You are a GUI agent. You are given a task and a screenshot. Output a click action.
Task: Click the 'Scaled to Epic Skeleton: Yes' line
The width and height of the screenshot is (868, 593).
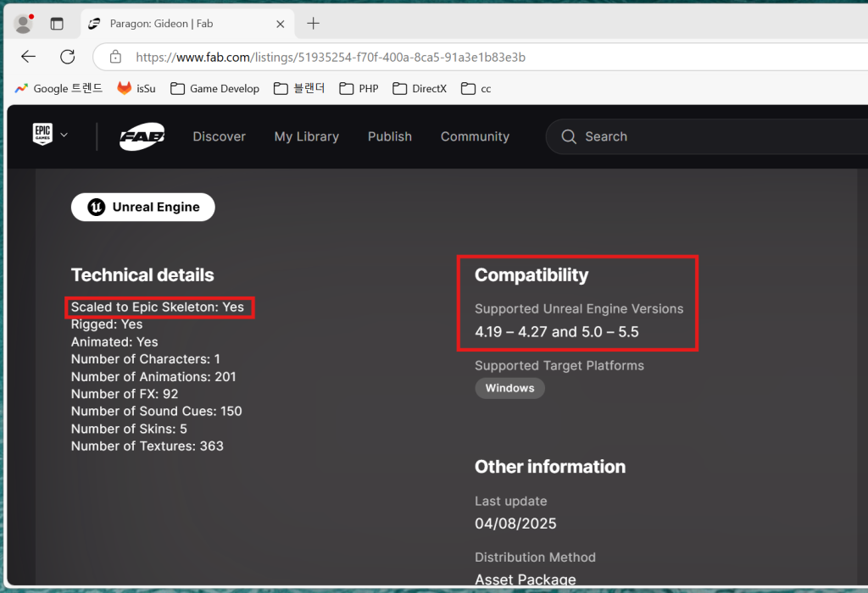click(157, 307)
